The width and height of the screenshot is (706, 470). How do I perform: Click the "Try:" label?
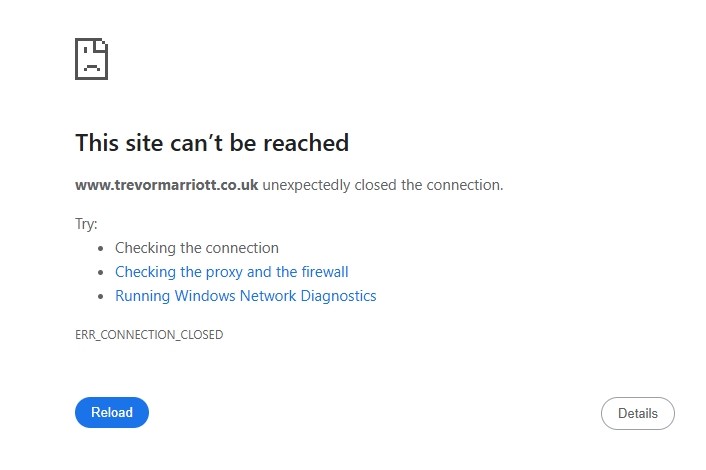click(x=86, y=224)
